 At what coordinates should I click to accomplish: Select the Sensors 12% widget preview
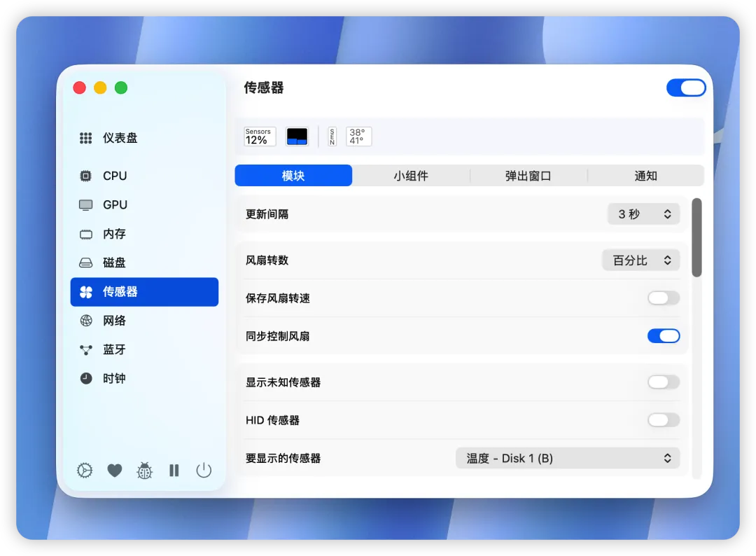(x=260, y=137)
